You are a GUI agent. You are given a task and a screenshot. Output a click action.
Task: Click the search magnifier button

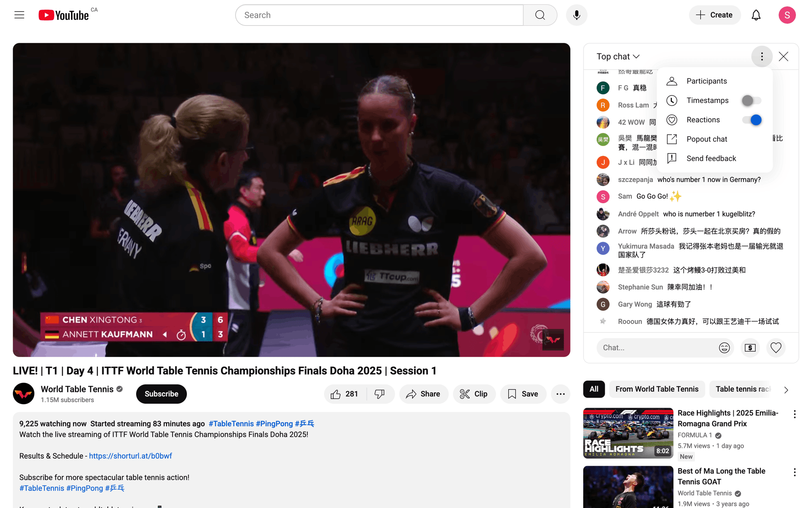click(540, 15)
